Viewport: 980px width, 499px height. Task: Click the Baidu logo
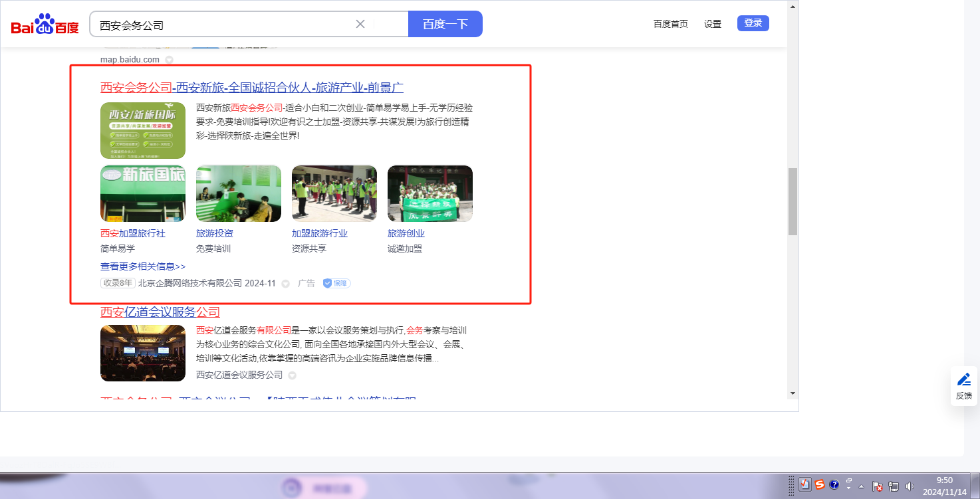45,25
